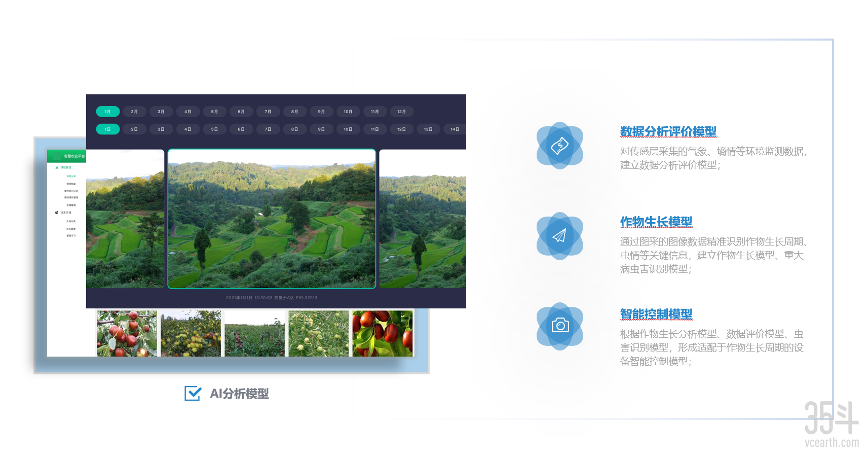
Task: Click the 智能控制模型 heading link
Action: (x=656, y=314)
